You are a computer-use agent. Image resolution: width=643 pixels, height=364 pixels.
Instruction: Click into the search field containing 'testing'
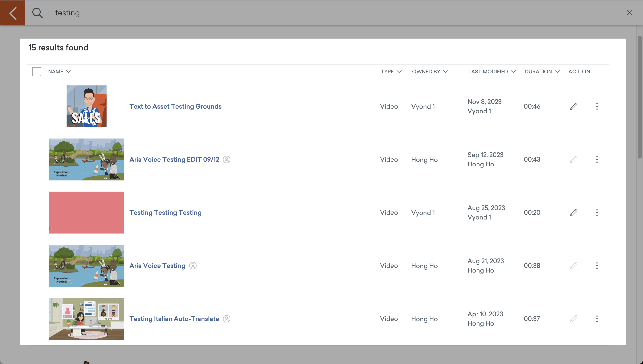pos(300,13)
